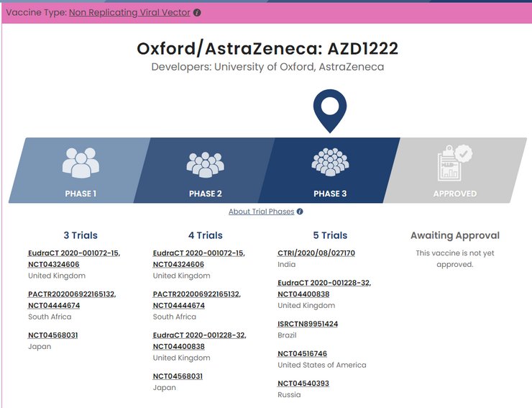The image size is (532, 408).
Task: Open Phase 2 NCT04400838 trial link
Action: [179, 347]
